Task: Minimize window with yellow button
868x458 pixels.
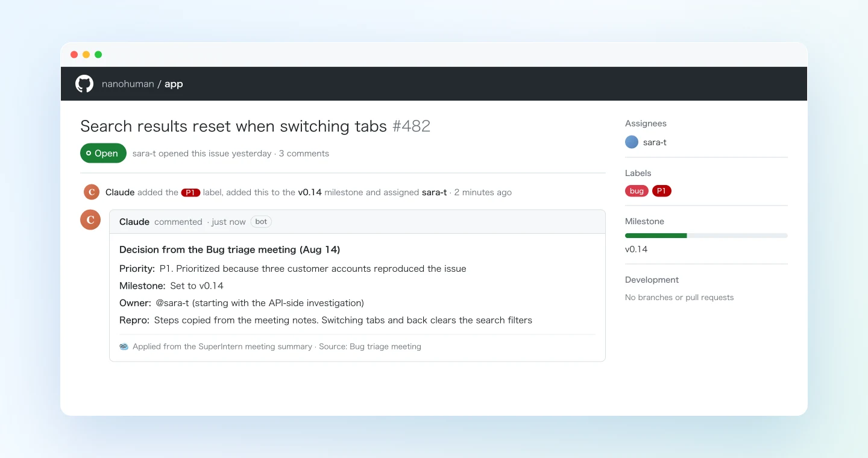Action: point(86,54)
